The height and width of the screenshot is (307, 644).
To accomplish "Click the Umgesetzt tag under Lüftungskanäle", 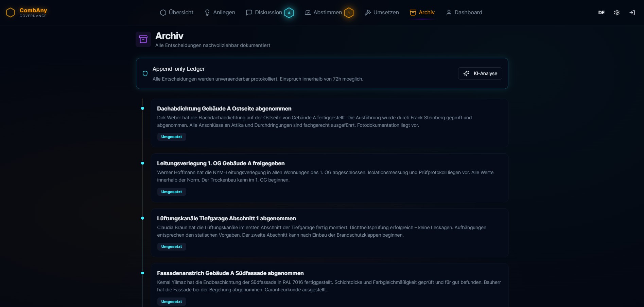I will pos(172,246).
